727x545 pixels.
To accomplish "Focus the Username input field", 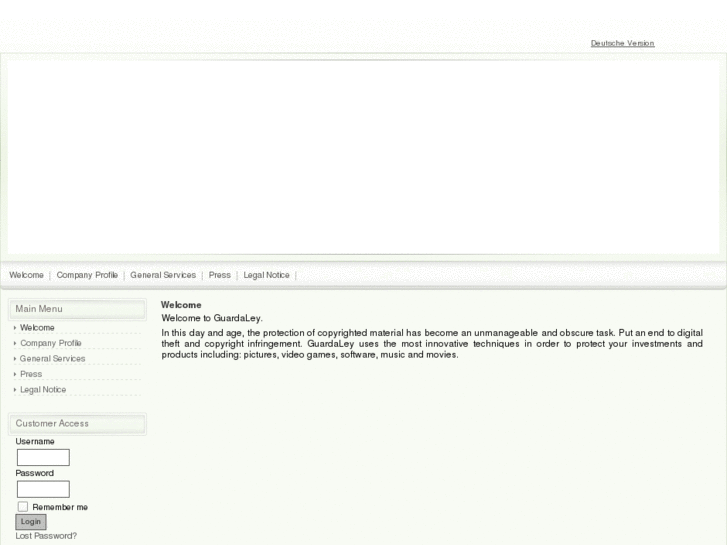I will [43, 457].
